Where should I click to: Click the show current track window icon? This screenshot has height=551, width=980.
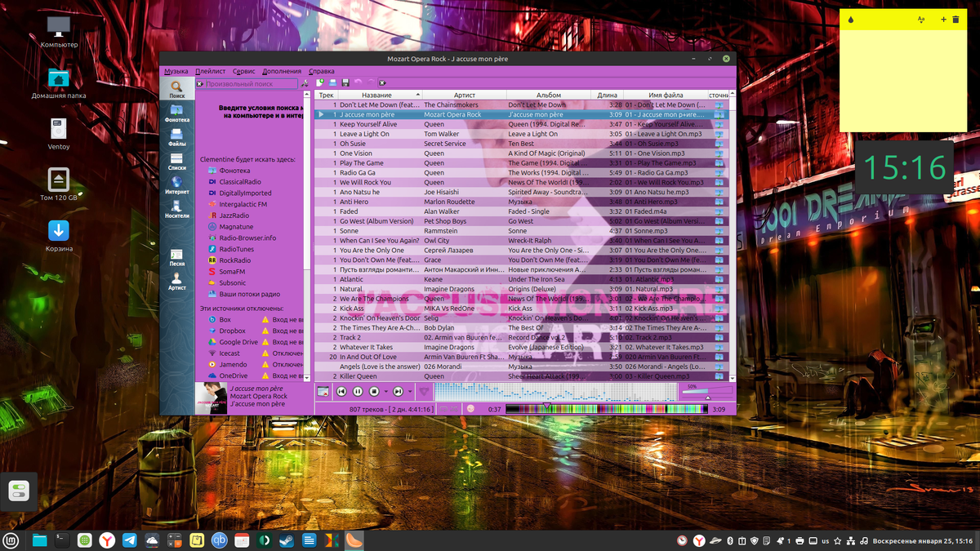coord(323,392)
